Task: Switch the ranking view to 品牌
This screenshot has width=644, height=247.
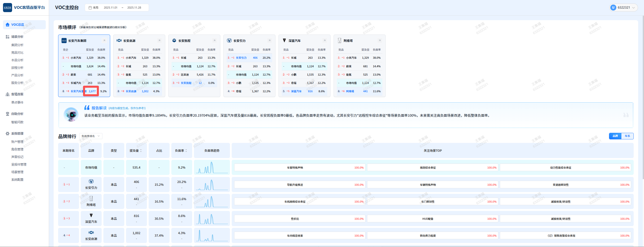Action: coord(615,136)
